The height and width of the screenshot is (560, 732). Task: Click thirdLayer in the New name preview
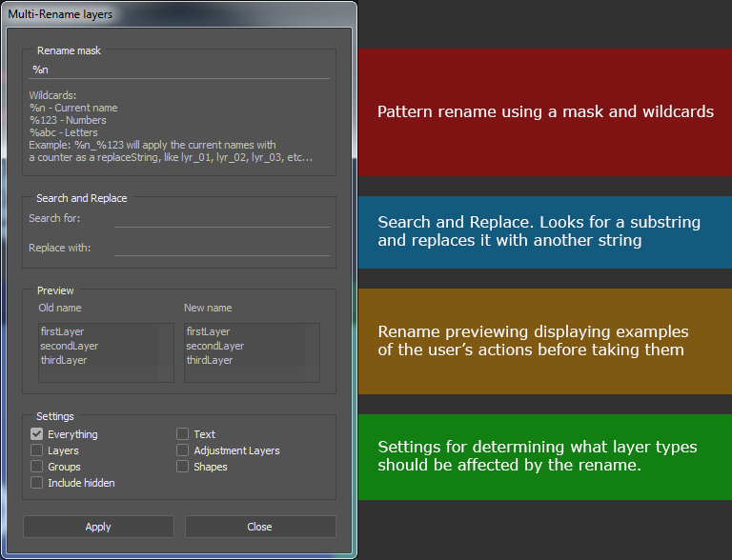(x=210, y=360)
